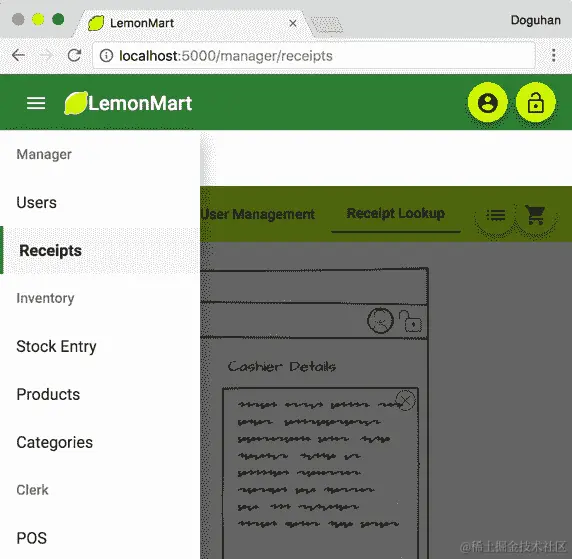The width and height of the screenshot is (572, 559).
Task: Open Stock Entry from the sidebar
Action: [x=100, y=346]
